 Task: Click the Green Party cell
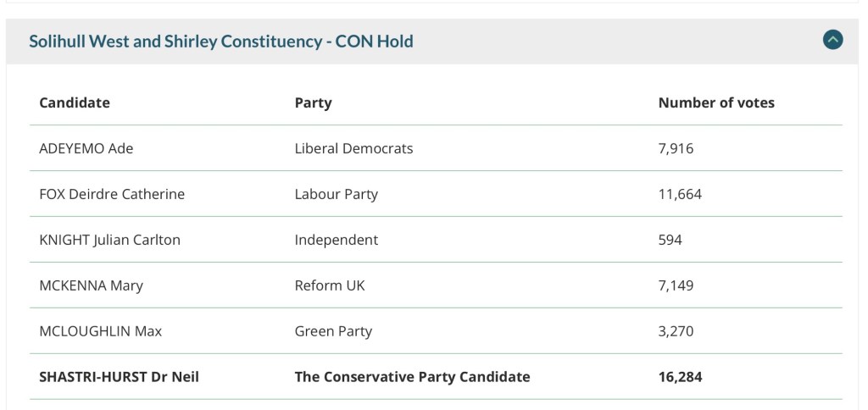tap(333, 331)
